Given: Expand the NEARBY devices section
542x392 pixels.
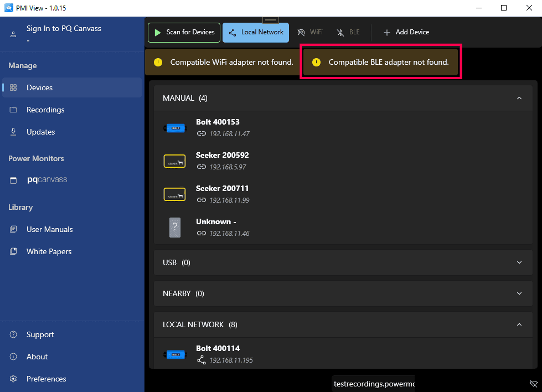Looking at the screenshot, I should tap(519, 293).
